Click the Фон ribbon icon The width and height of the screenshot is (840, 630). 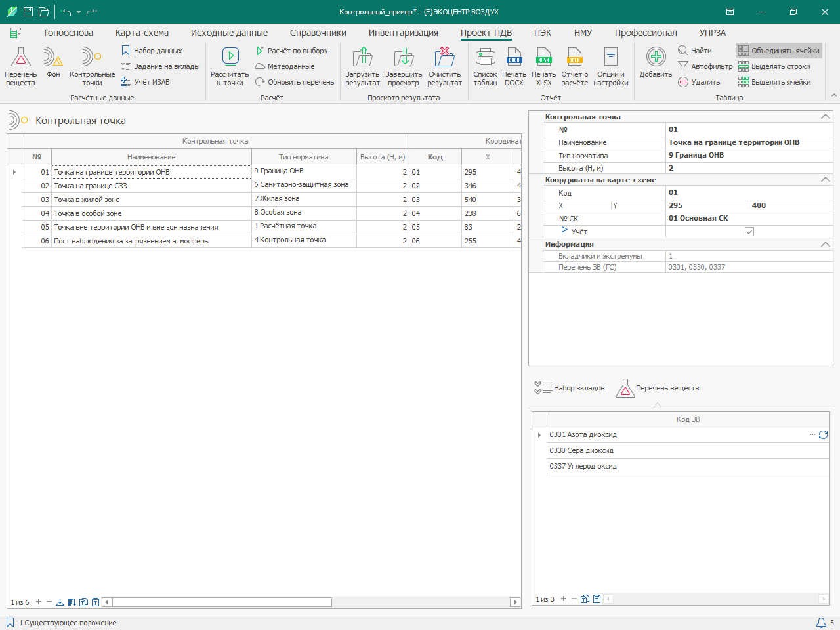click(x=54, y=63)
